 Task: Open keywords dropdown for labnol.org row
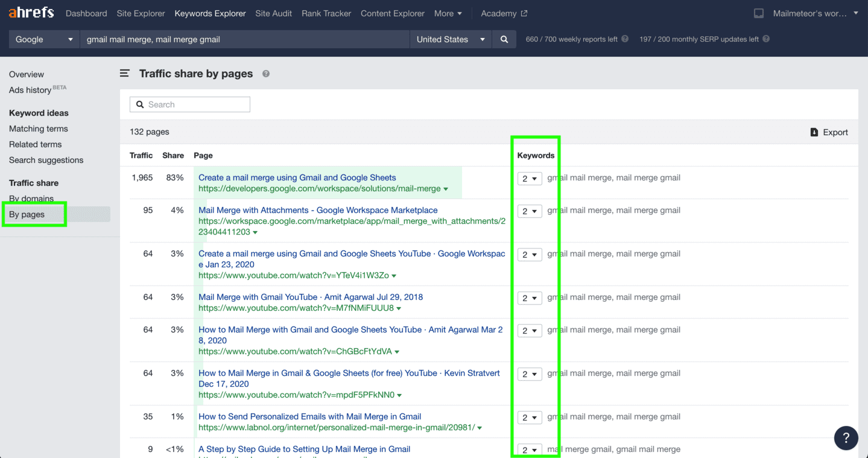tap(530, 418)
